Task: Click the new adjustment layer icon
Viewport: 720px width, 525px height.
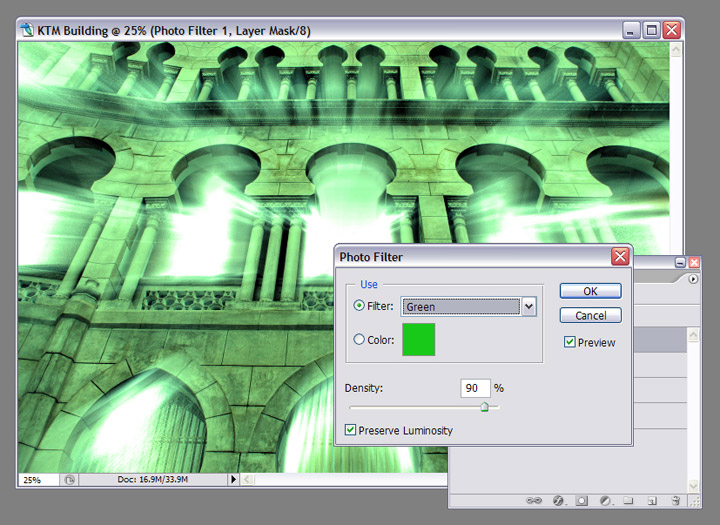Action: point(605,500)
